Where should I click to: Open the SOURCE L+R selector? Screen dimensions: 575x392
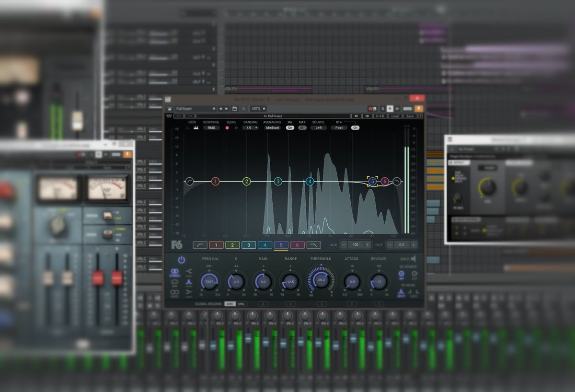[318, 128]
